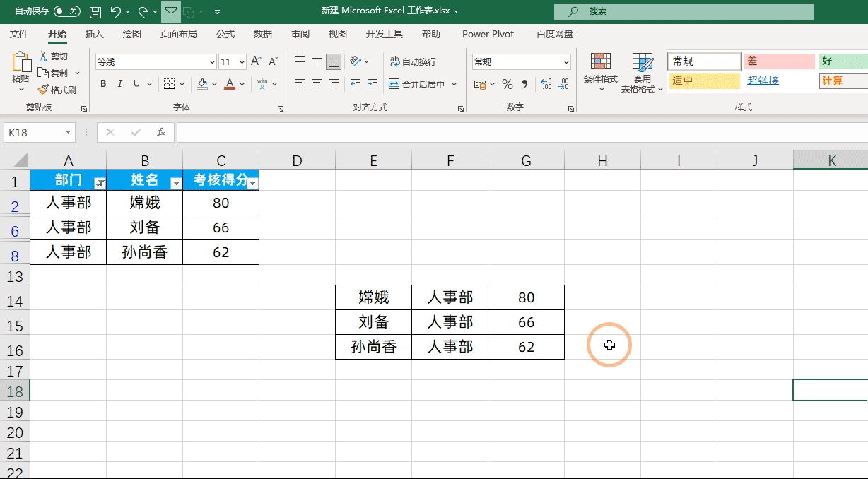Viewport: 868px width, 479px height.
Task: Open the Review (审阅) tab
Action: click(x=300, y=34)
